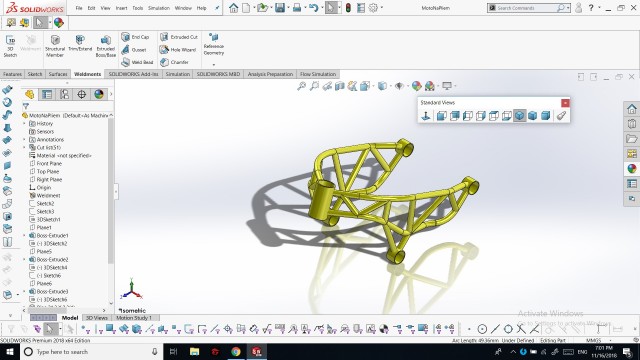Switch to the Sketch ribbon tab
Viewport: 640px width, 360px height.
pos(35,74)
